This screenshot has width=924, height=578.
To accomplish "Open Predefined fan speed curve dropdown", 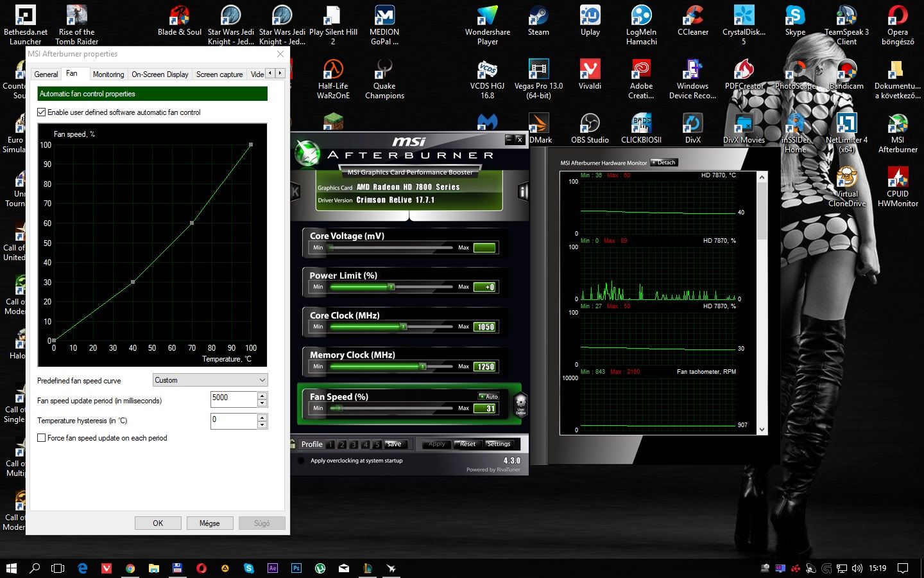I will 210,380.
